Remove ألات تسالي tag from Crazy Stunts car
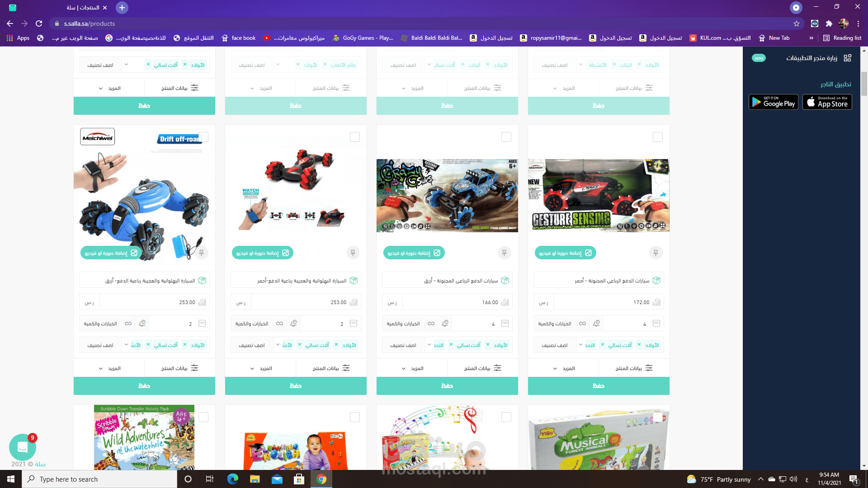Image resolution: width=868 pixels, height=488 pixels. tap(451, 345)
